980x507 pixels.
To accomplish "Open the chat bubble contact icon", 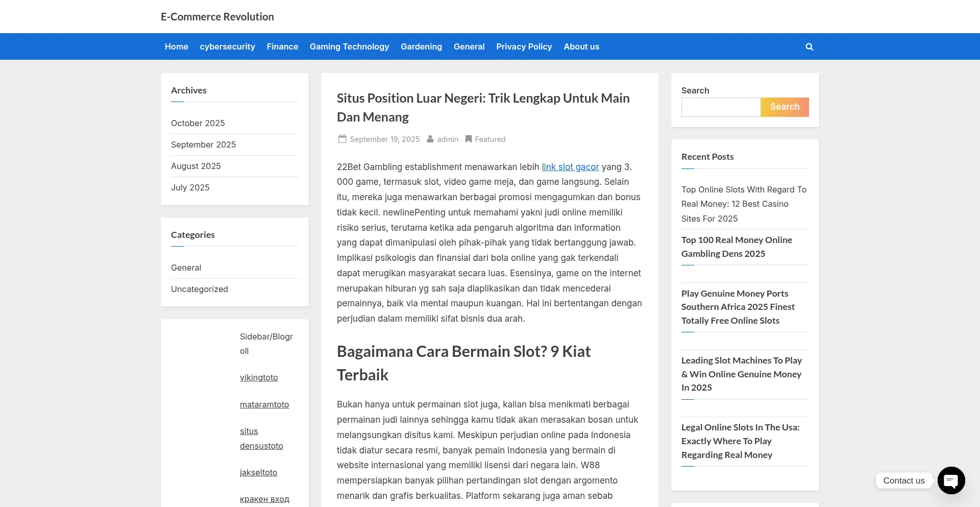I will pyautogui.click(x=951, y=480).
